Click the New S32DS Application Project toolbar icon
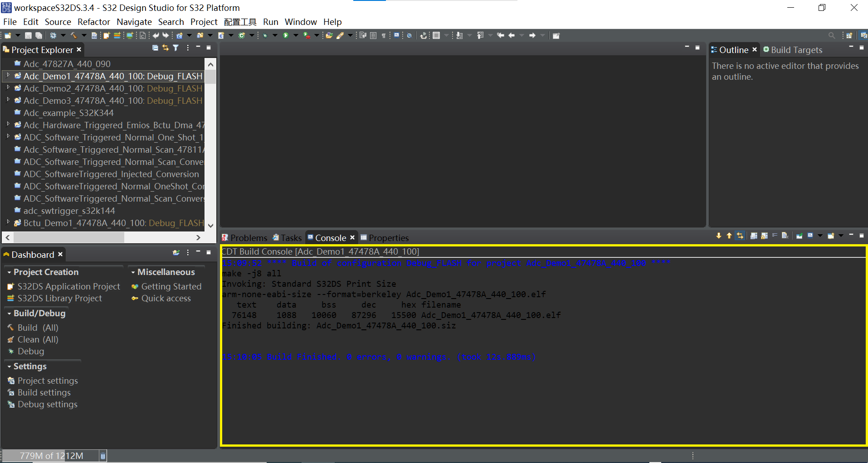 (x=107, y=35)
